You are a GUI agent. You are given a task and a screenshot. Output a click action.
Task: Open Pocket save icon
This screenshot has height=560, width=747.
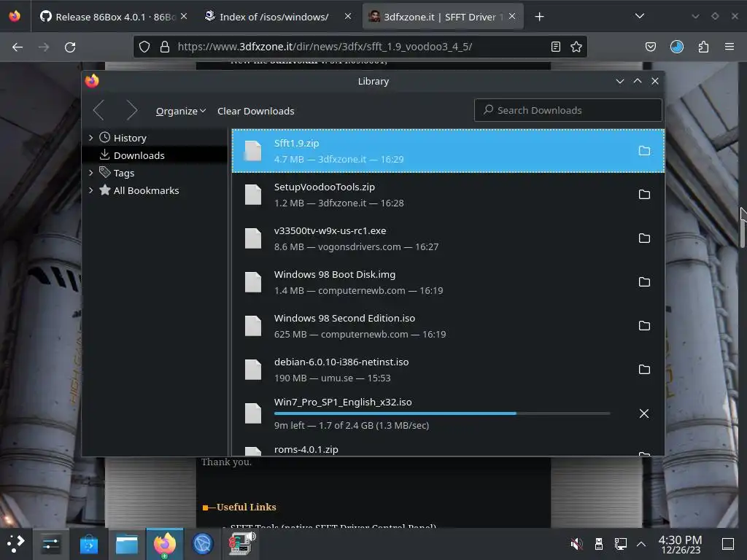coord(650,47)
